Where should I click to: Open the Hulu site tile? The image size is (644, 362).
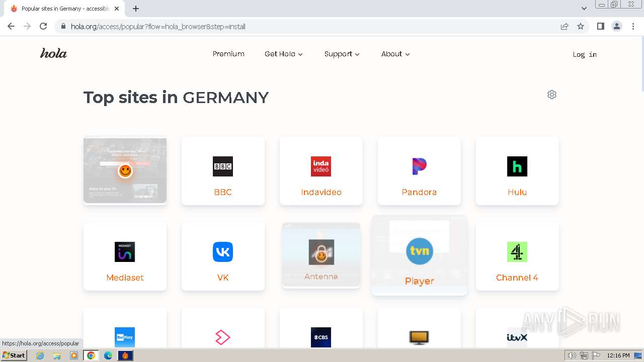pos(517,171)
